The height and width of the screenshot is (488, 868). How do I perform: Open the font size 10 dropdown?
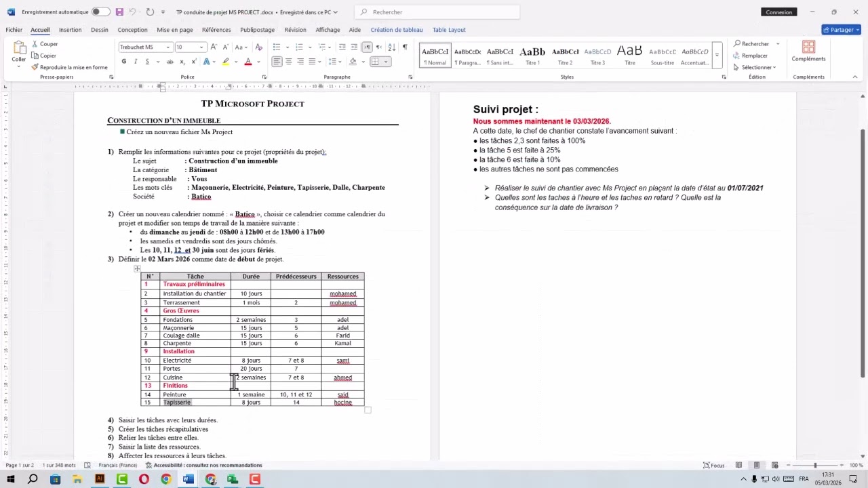pyautogui.click(x=201, y=47)
